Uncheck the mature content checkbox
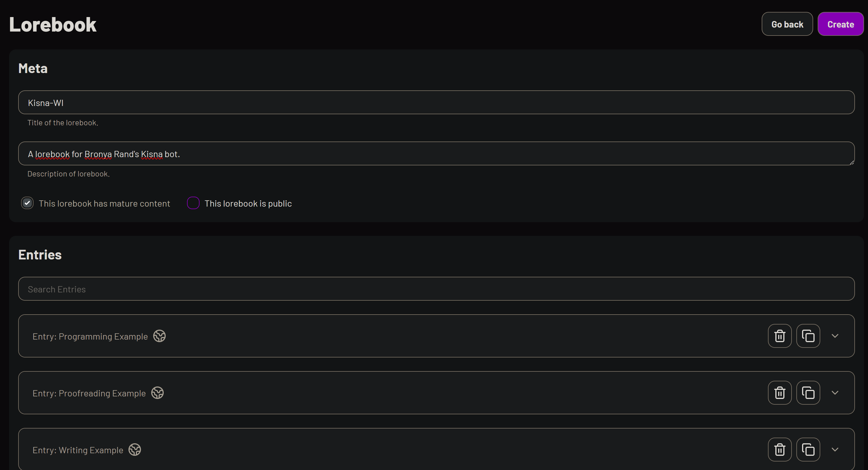Screen dimensions: 868x470 point(27,203)
